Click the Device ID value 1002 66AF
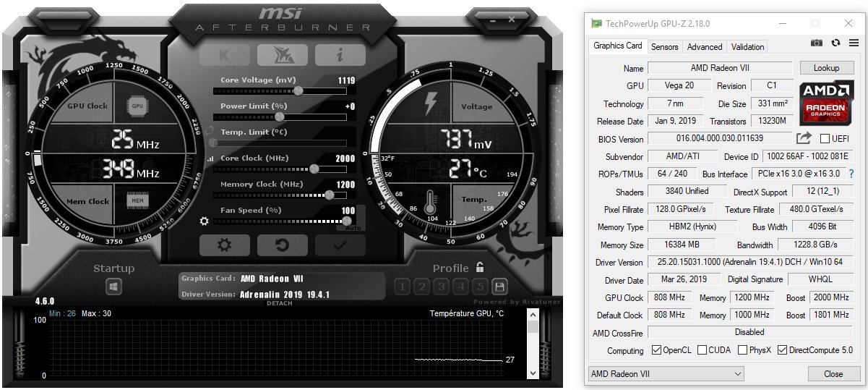Viewport: 868px width, 390px height. point(808,156)
